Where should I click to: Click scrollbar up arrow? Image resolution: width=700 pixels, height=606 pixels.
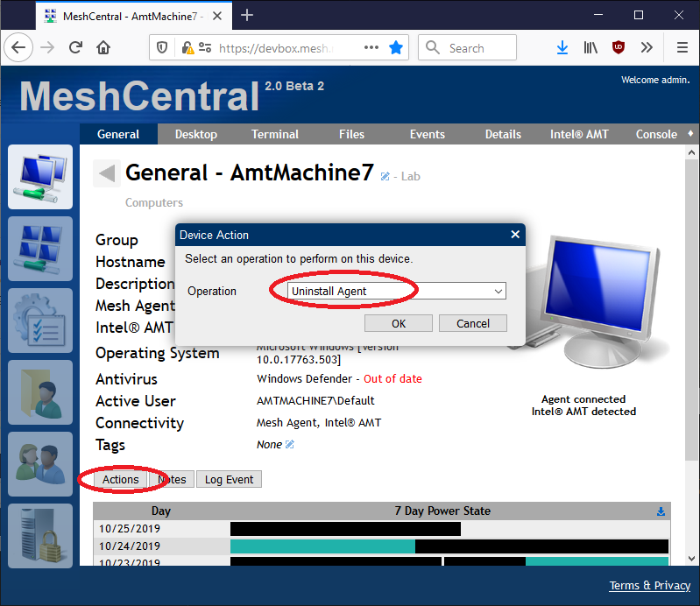691,152
